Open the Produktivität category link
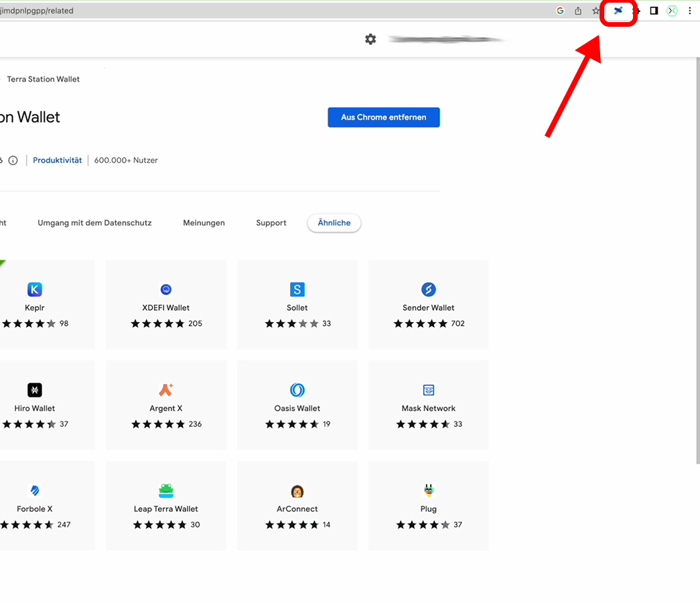Screen dimensions: 700x603 tap(58, 160)
